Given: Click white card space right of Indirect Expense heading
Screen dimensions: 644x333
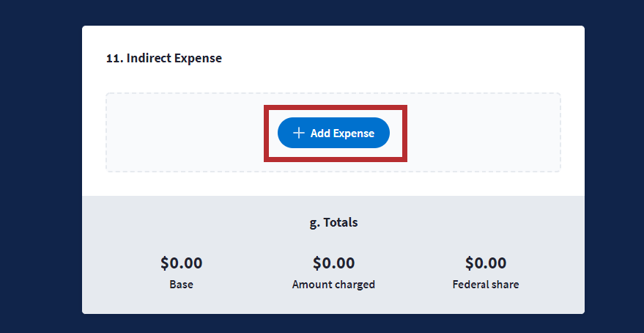Looking at the screenshot, I should (x=403, y=59).
